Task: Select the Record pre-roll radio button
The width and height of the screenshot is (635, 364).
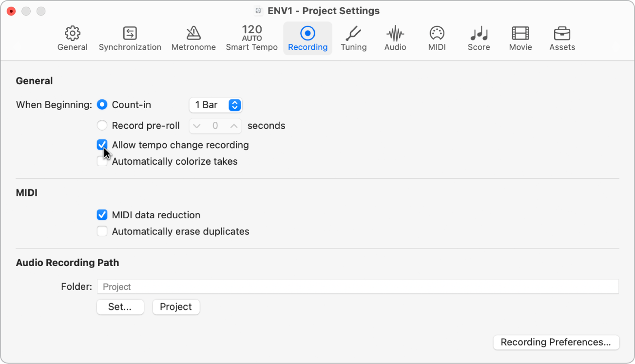Action: tap(102, 126)
